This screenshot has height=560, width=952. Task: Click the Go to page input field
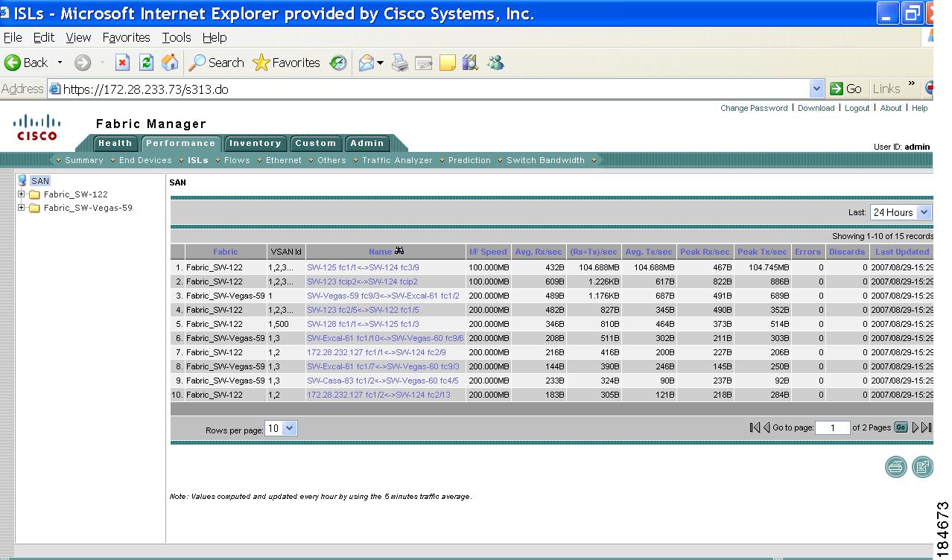pyautogui.click(x=832, y=427)
